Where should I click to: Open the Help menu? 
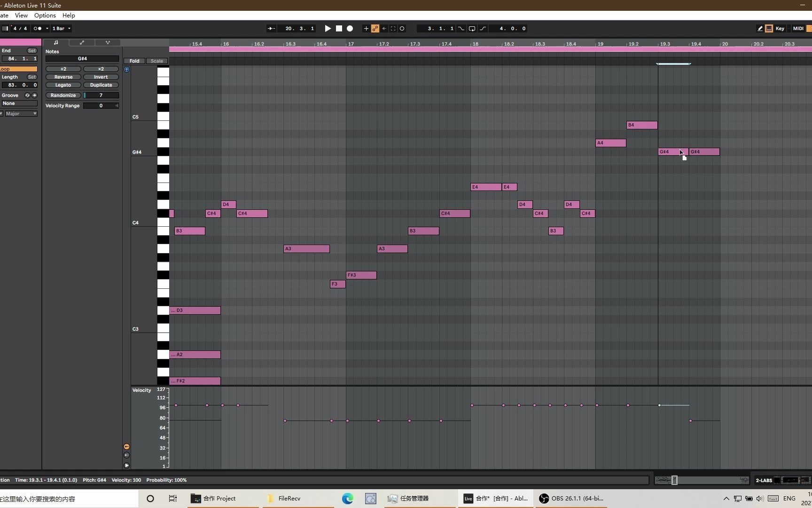click(69, 16)
